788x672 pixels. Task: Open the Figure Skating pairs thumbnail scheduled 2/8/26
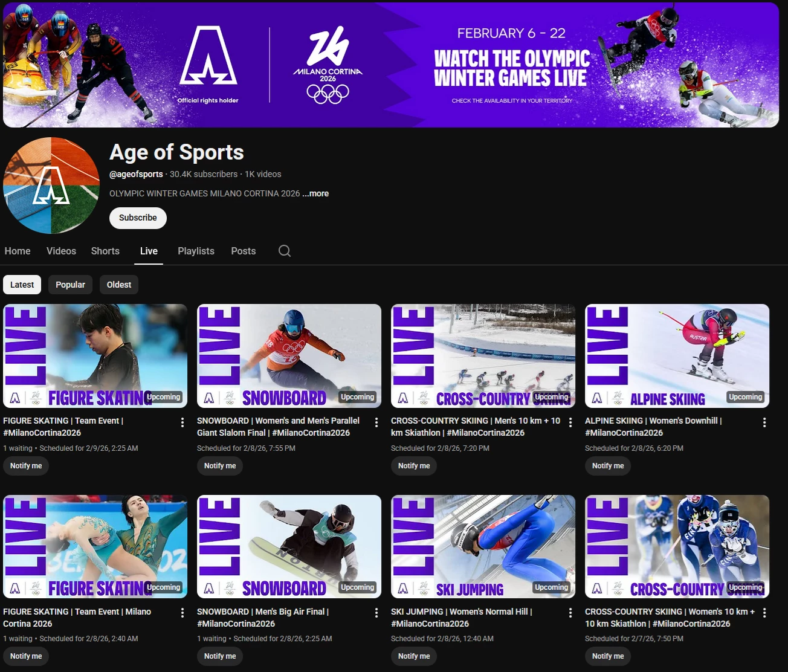pos(95,547)
